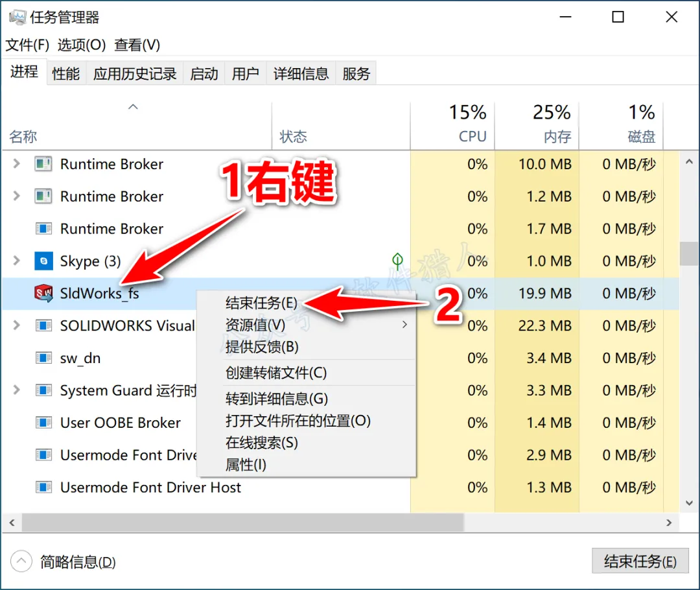Choose 创建转储文件(C) in context menu
This screenshot has width=700, height=590.
(x=306, y=373)
